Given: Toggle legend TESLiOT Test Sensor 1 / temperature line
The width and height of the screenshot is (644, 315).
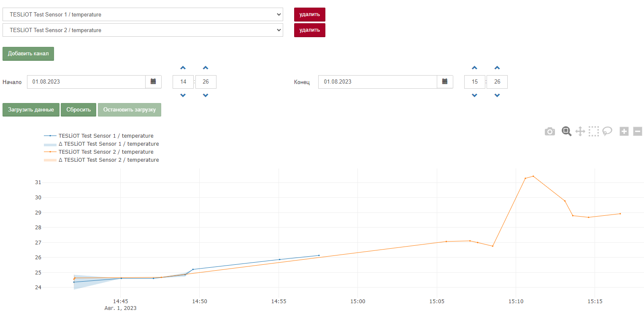Looking at the screenshot, I should pos(99,136).
